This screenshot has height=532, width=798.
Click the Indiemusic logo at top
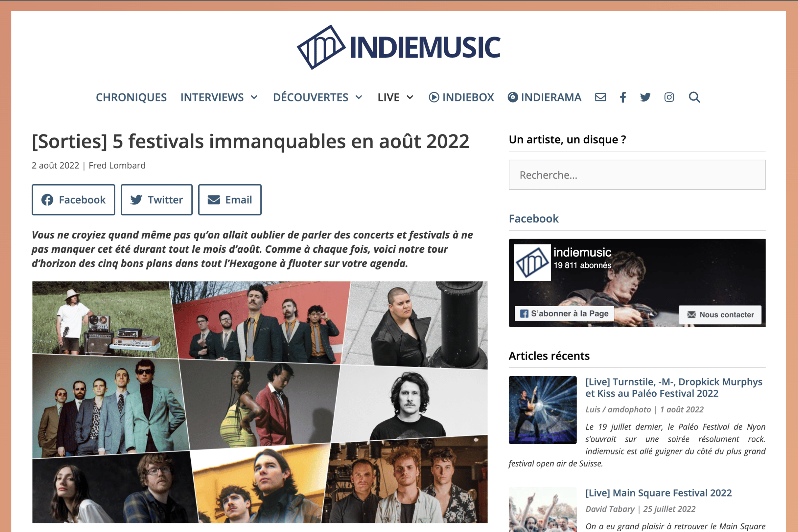398,47
